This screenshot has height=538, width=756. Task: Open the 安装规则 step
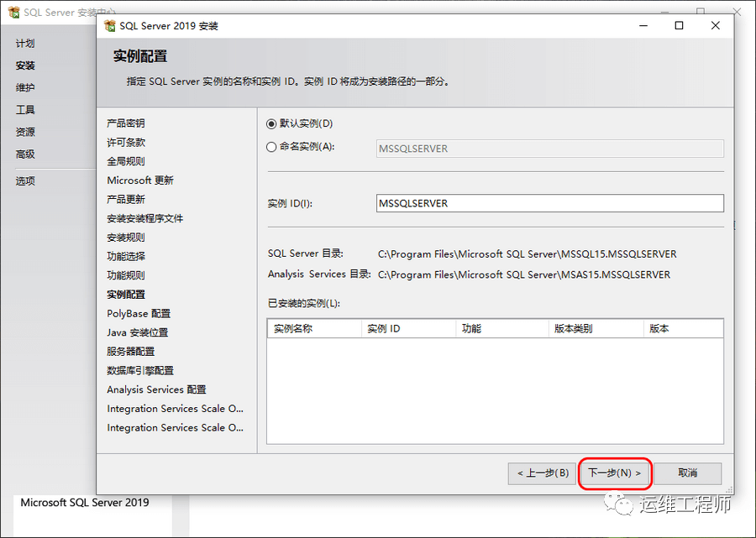(126, 238)
